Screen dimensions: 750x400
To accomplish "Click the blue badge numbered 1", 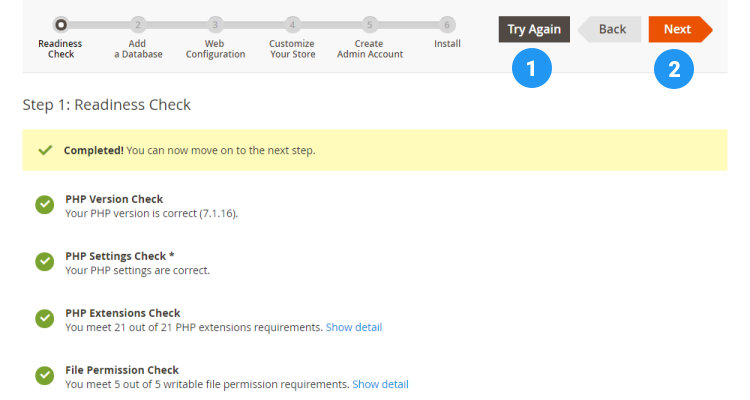I will point(531,68).
